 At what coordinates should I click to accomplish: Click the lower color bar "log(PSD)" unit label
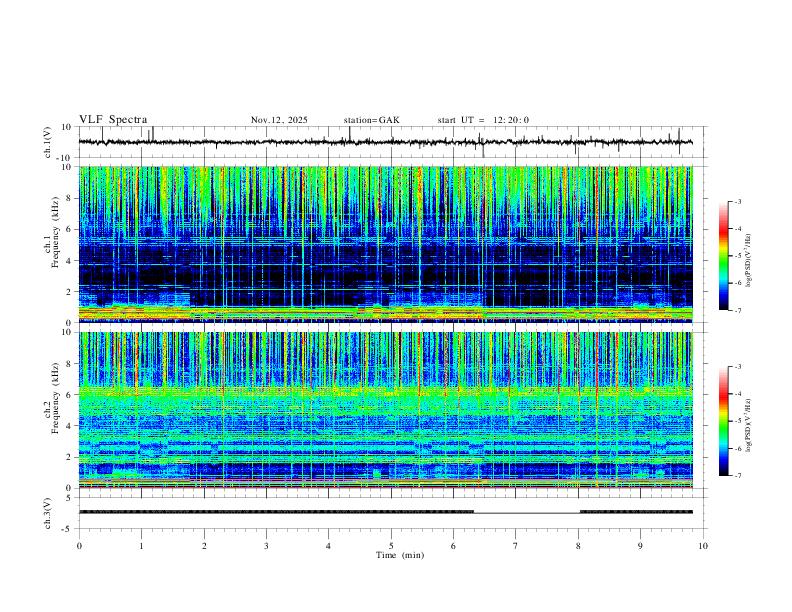click(749, 426)
